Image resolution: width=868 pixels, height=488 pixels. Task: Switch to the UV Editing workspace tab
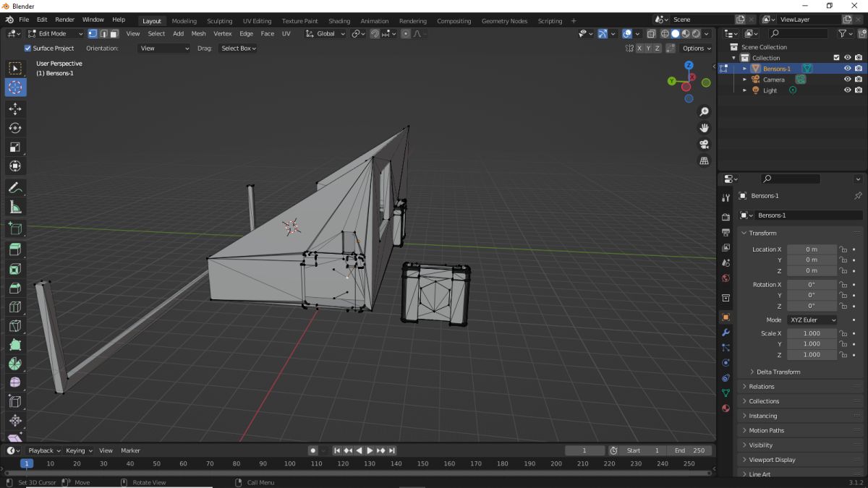tap(257, 21)
